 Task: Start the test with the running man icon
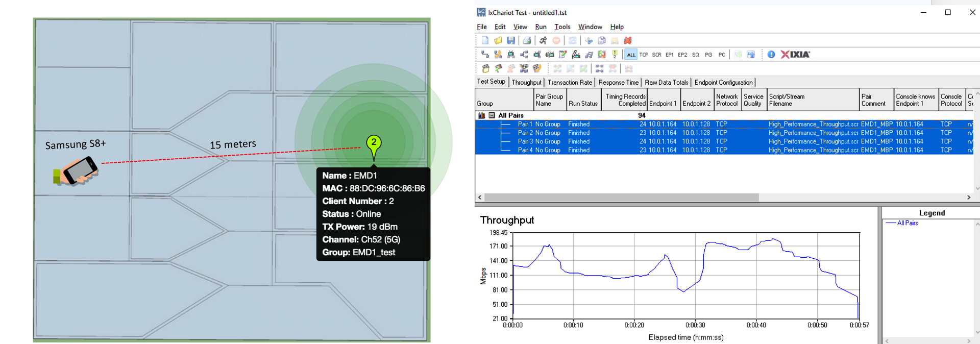pyautogui.click(x=543, y=40)
